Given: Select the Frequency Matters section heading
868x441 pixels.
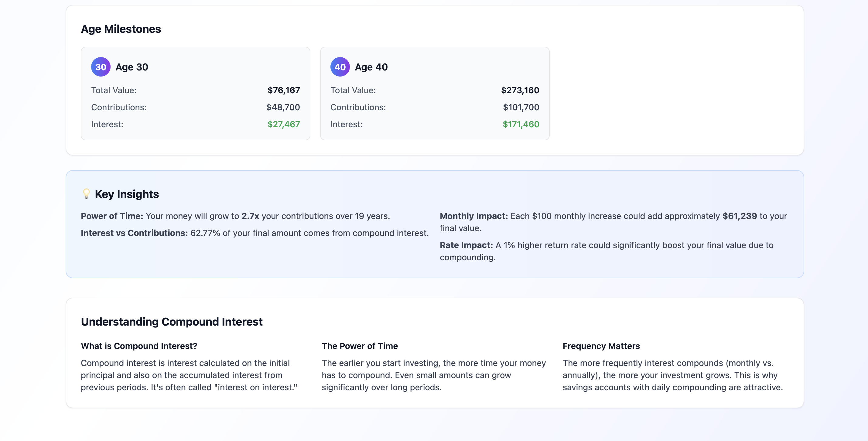Looking at the screenshot, I should tap(601, 346).
